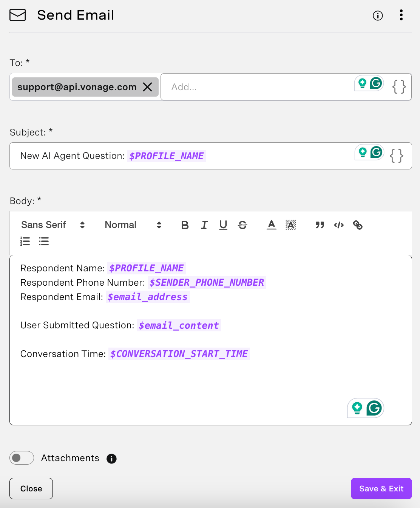Insert a code block
420x508 pixels.
(x=339, y=225)
